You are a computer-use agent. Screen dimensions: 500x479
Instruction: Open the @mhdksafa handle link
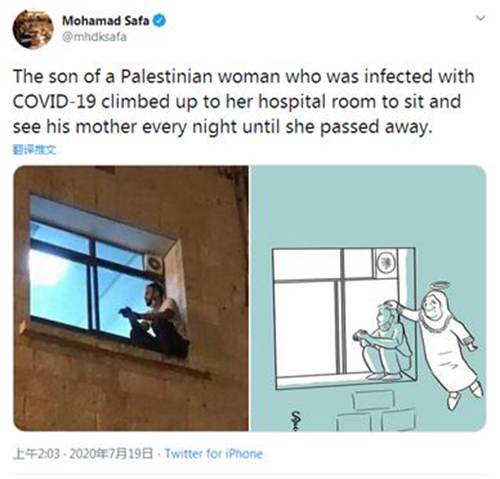(94, 37)
